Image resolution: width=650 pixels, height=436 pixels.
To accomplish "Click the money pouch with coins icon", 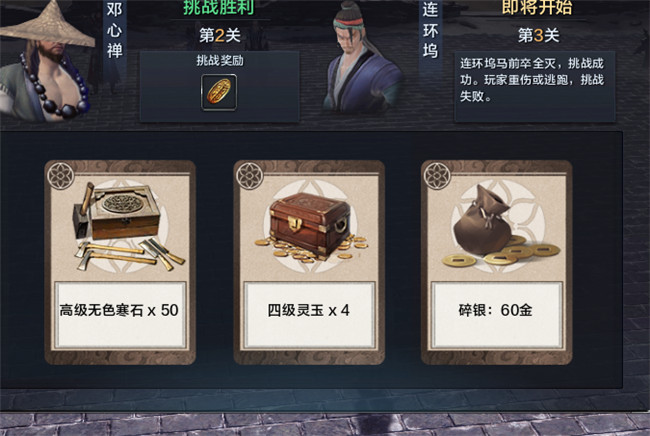I will [x=500, y=226].
